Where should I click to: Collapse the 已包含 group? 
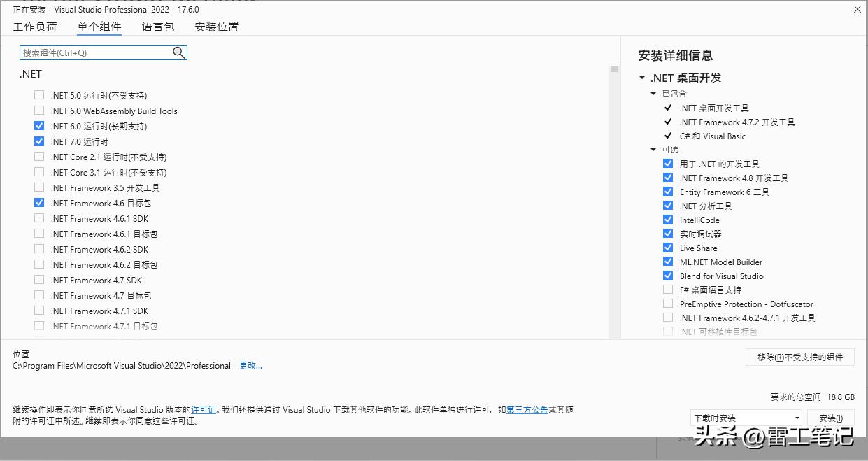653,93
